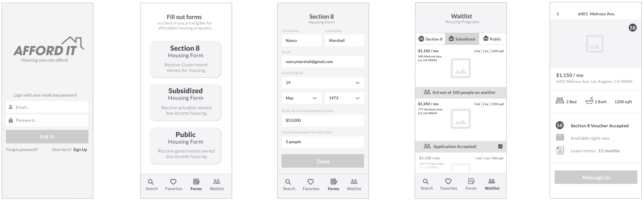Click the calendar icon beside Available right now
The height and width of the screenshot is (200, 644).
coord(560,137)
